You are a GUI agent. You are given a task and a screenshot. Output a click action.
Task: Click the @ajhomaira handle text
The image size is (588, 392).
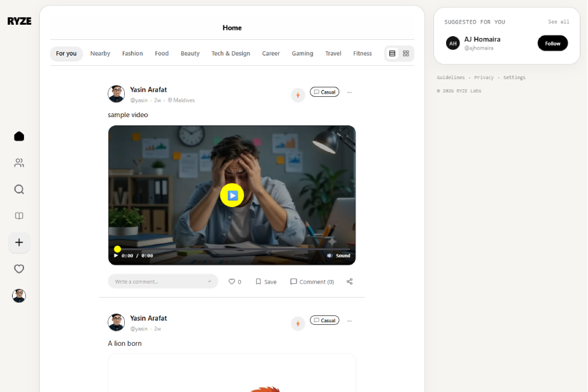tap(479, 48)
